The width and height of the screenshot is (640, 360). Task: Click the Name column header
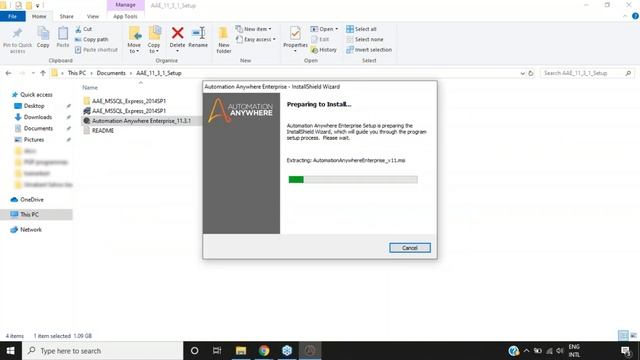pyautogui.click(x=90, y=87)
